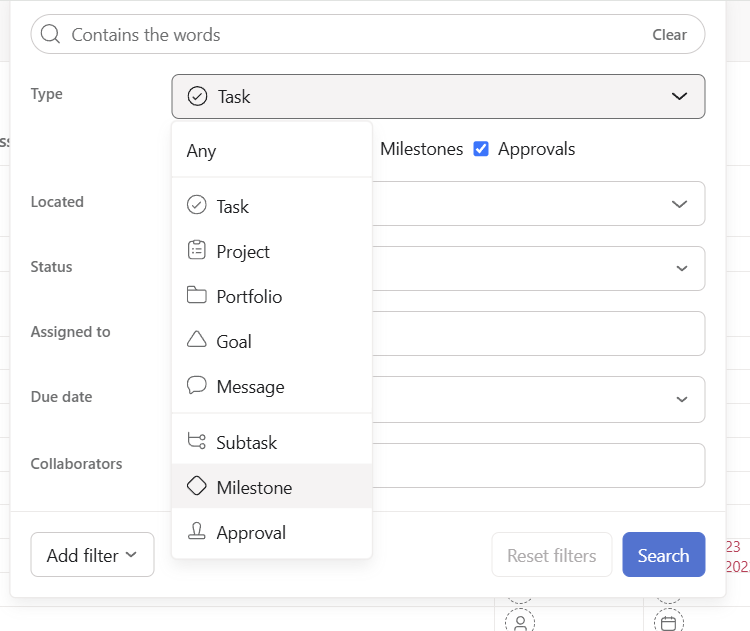Choose Milestone in the type menu

coord(254,488)
